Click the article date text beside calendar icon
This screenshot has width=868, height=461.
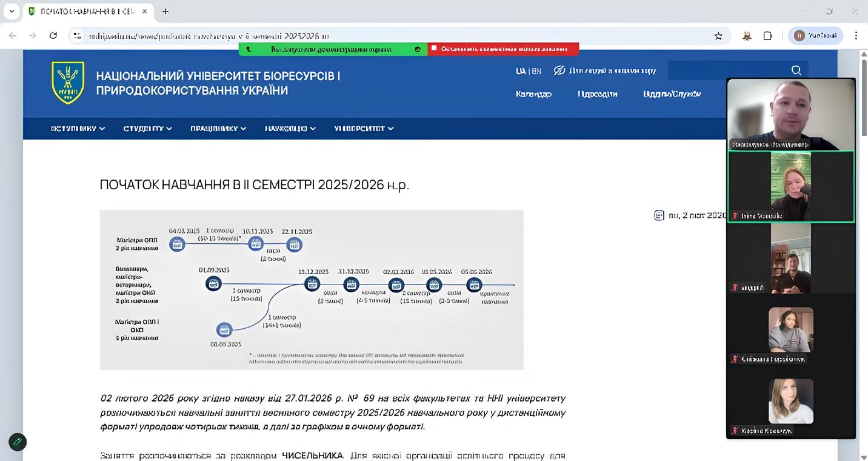698,215
